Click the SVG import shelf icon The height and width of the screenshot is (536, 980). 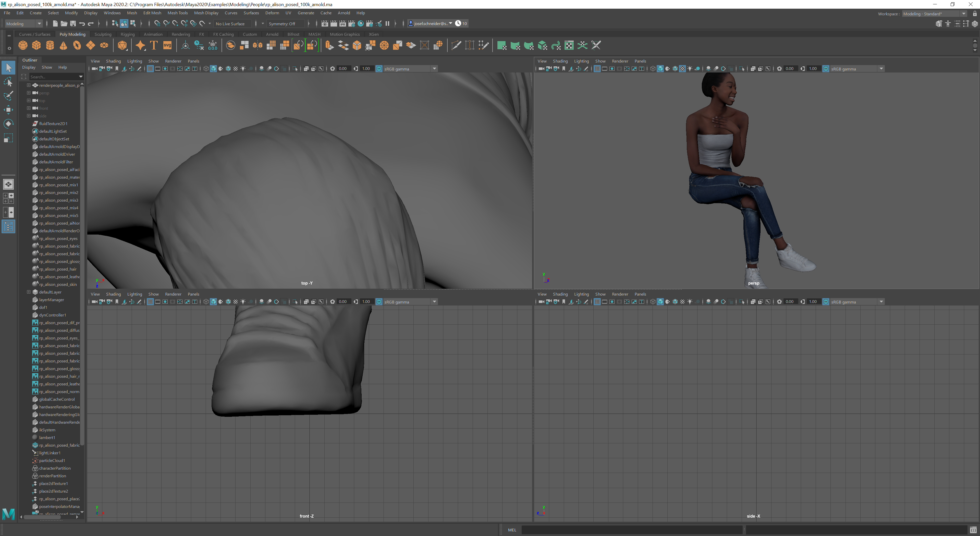(x=167, y=46)
